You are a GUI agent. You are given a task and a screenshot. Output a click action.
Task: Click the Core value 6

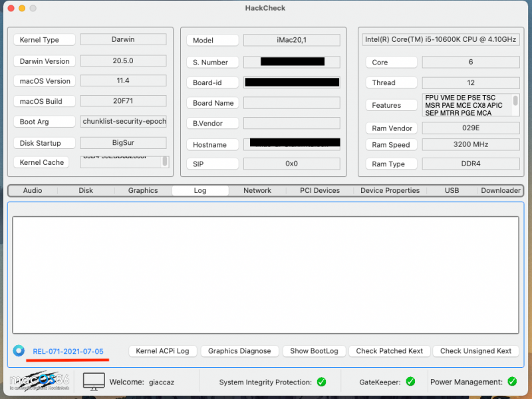tap(471, 62)
